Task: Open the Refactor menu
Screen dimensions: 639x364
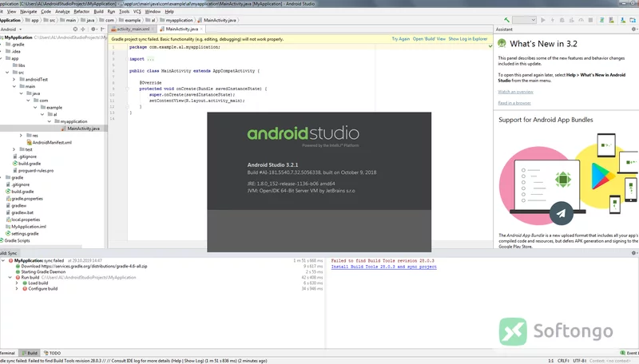Action: tap(81, 11)
